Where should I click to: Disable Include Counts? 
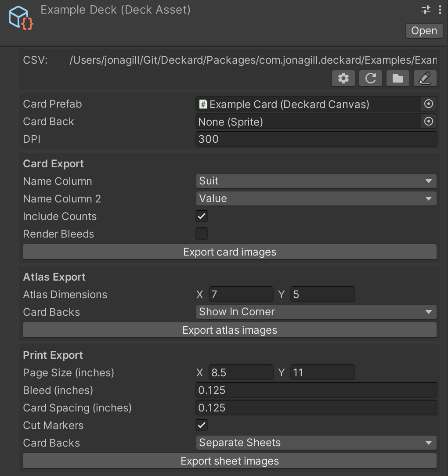pyautogui.click(x=202, y=216)
